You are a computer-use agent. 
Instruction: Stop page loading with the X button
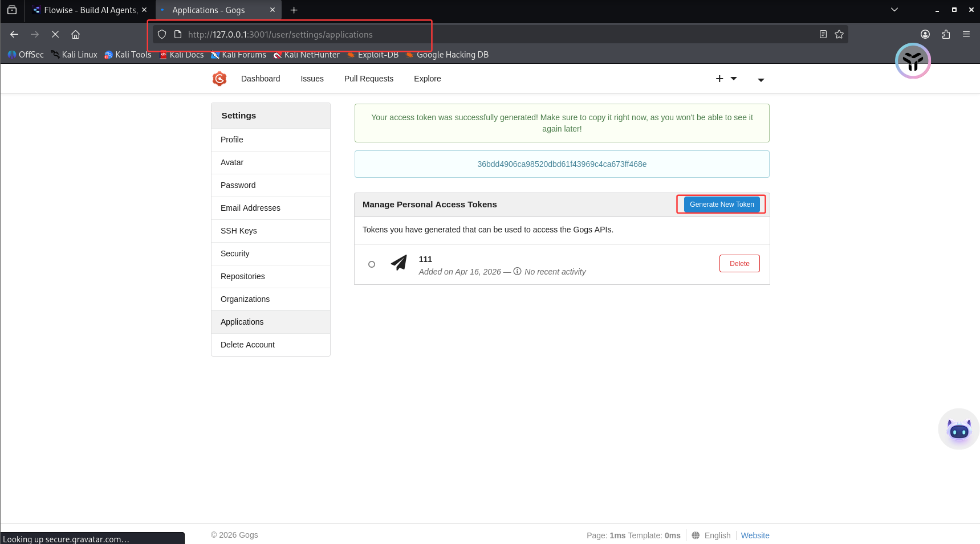(55, 34)
